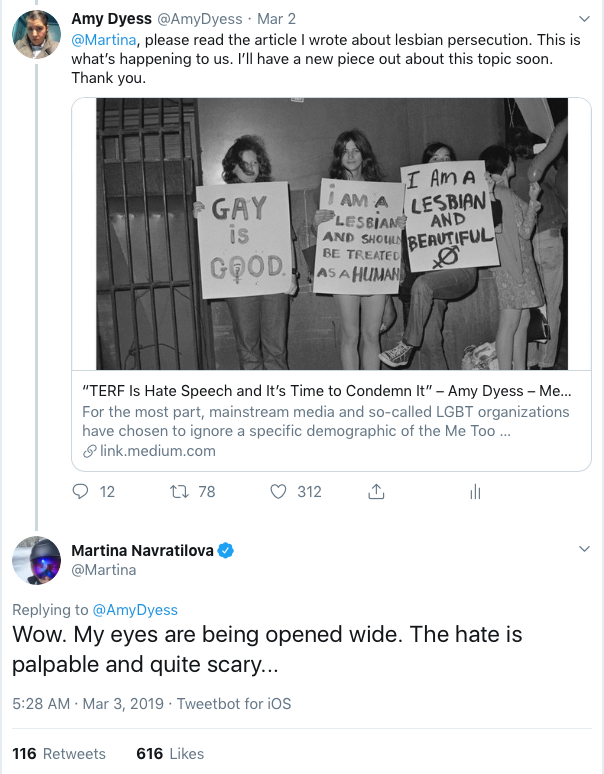Like the tweet with heart icon
Screen dimensions: 604x774
coord(280,491)
